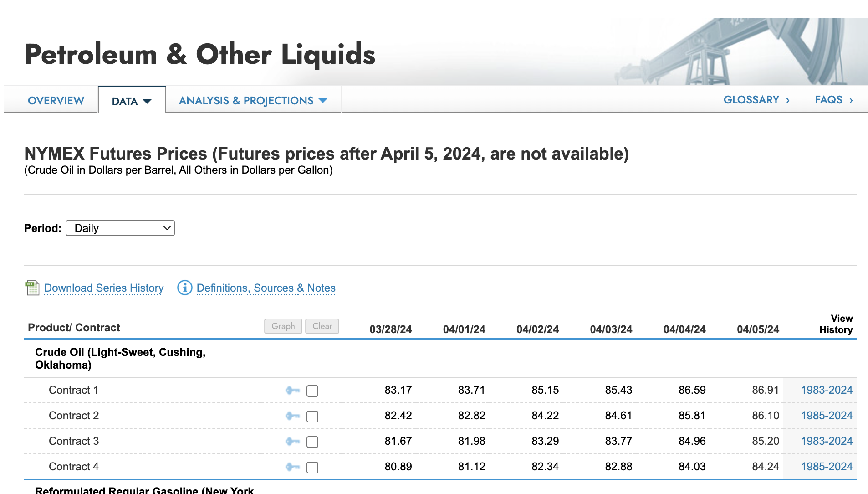Tick the Contract 1 graph checkbox

312,391
